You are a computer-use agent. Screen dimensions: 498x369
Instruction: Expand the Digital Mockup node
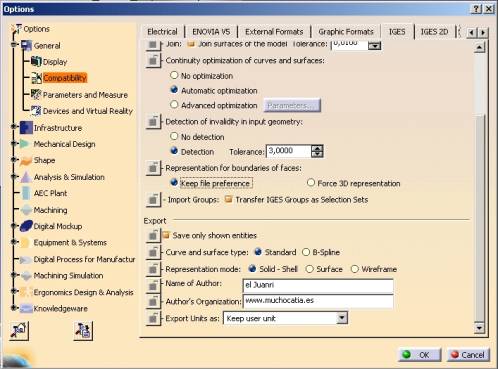[x=14, y=226]
